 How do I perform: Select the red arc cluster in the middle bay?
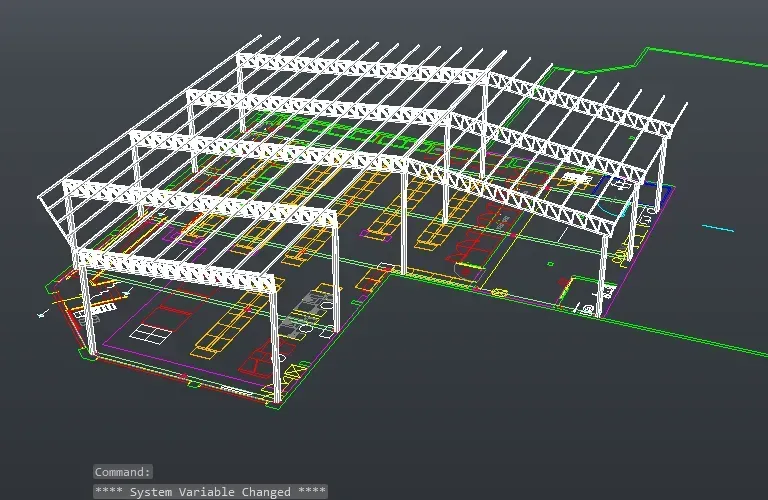478,234
